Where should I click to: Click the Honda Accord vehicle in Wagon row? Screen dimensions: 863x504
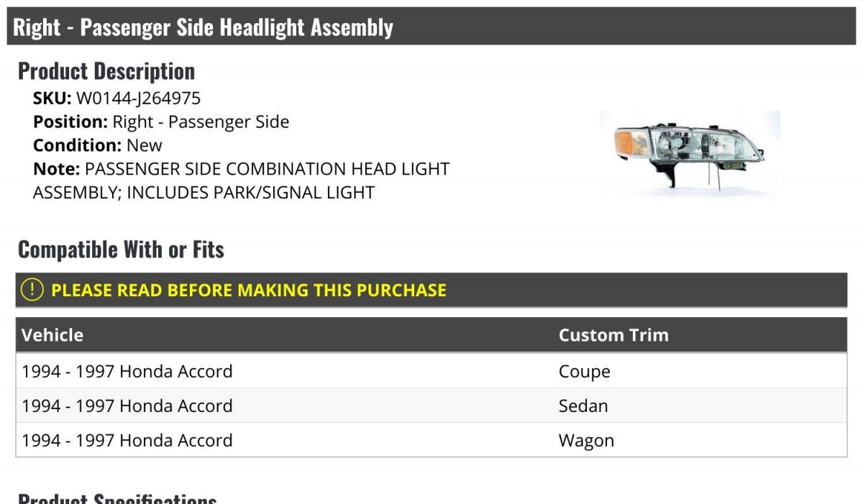(127, 440)
